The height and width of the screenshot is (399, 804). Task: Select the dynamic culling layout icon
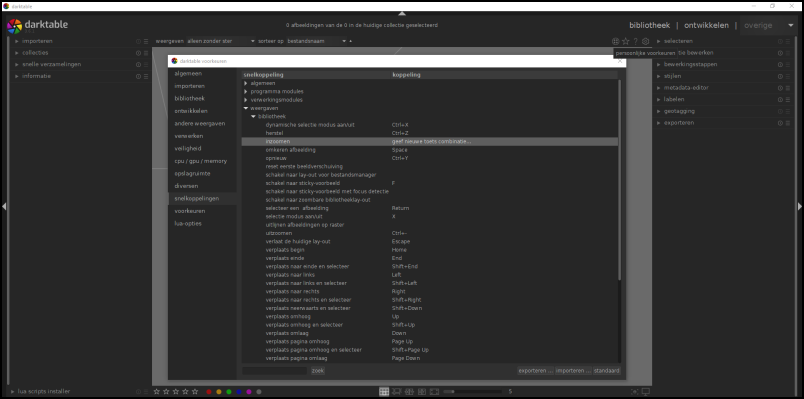tap(421, 392)
